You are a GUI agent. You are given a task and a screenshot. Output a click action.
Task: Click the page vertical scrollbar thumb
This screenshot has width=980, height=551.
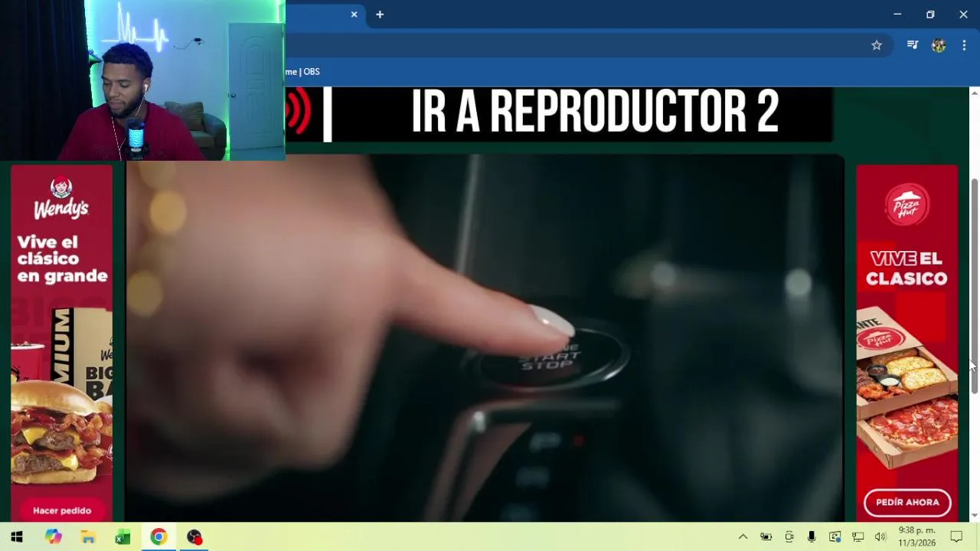coord(974,287)
